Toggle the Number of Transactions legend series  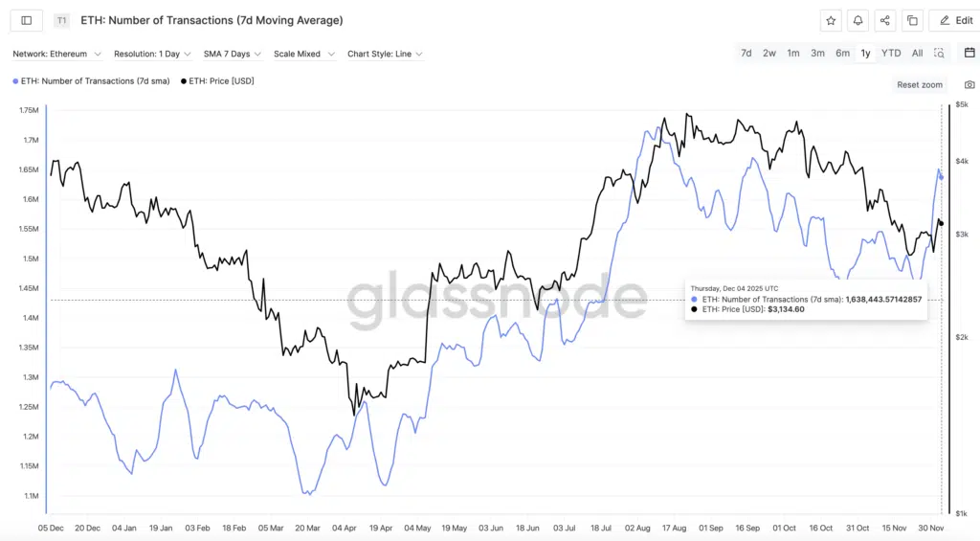tap(91, 81)
